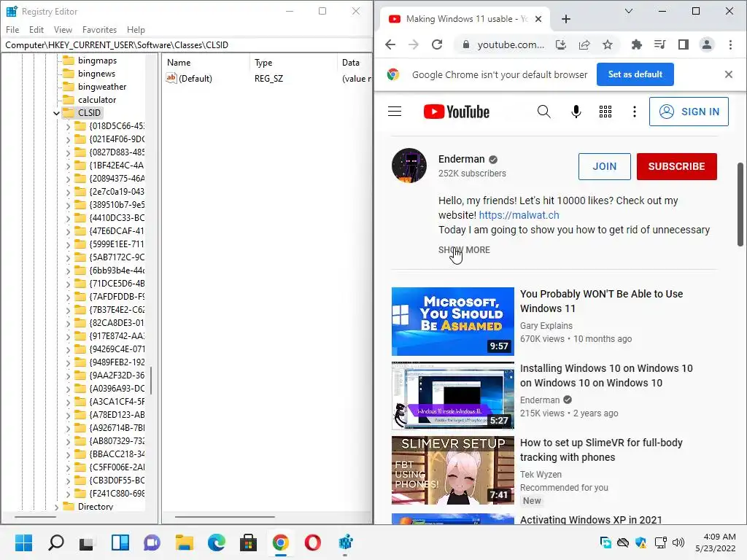Open the Registry Editor Edit menu
747x560 pixels.
pos(36,29)
